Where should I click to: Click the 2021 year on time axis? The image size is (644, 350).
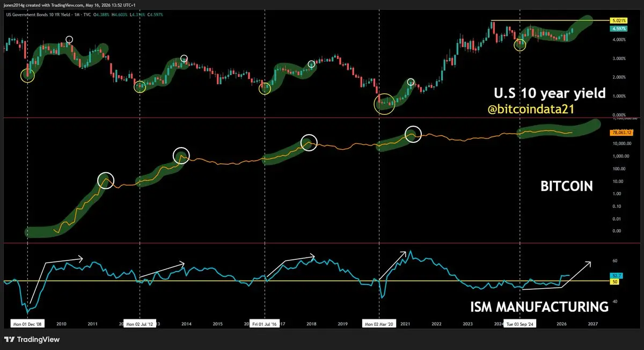(405, 325)
